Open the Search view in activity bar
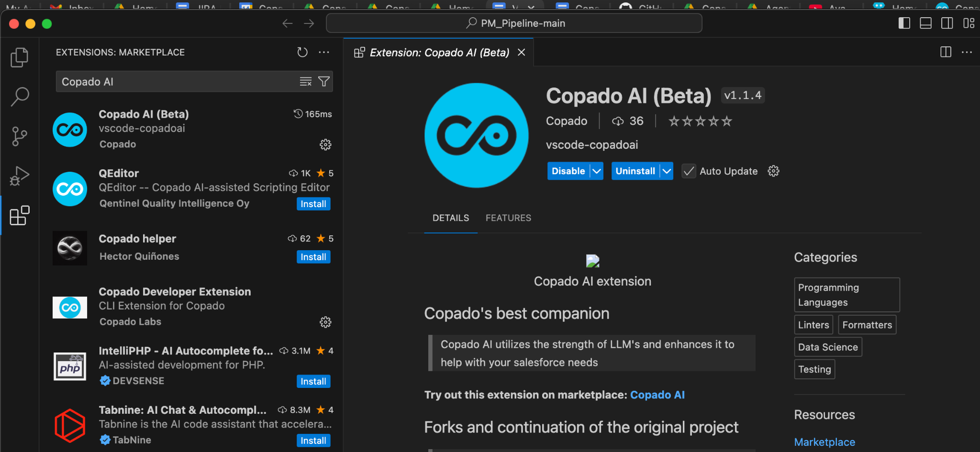The height and width of the screenshot is (452, 980). (20, 97)
